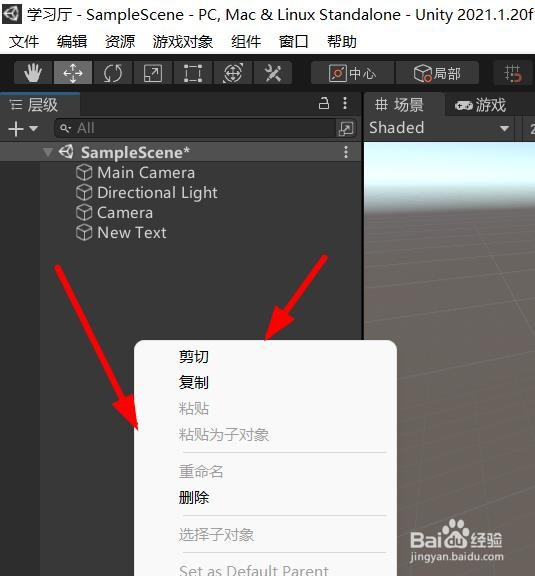Open the Shaded draw mode dropdown

click(439, 128)
